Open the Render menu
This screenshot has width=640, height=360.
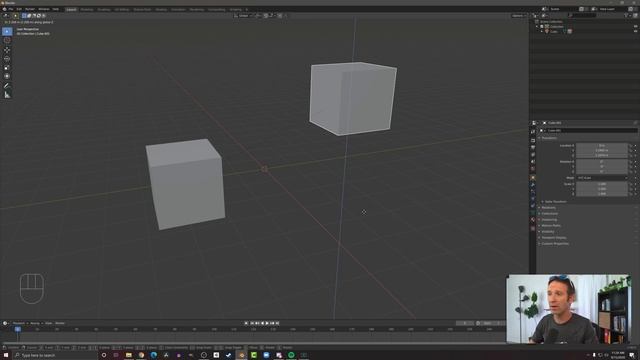pyautogui.click(x=30, y=9)
